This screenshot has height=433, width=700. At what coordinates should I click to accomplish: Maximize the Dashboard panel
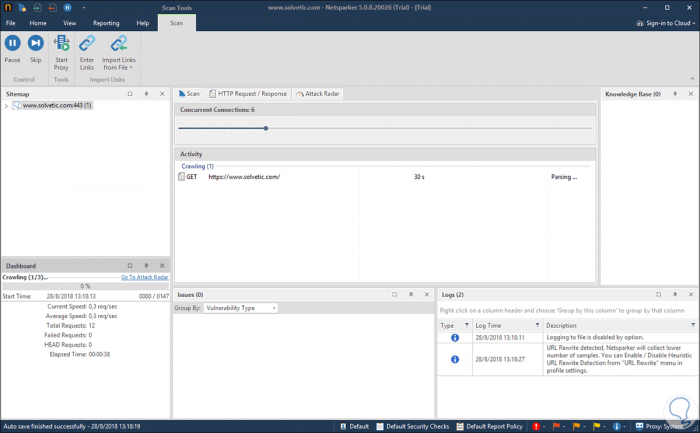pyautogui.click(x=130, y=266)
